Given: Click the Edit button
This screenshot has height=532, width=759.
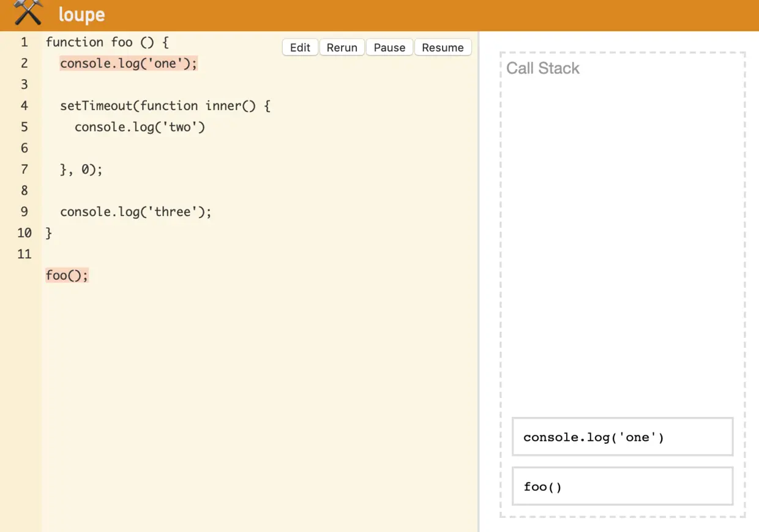Looking at the screenshot, I should click(x=300, y=47).
